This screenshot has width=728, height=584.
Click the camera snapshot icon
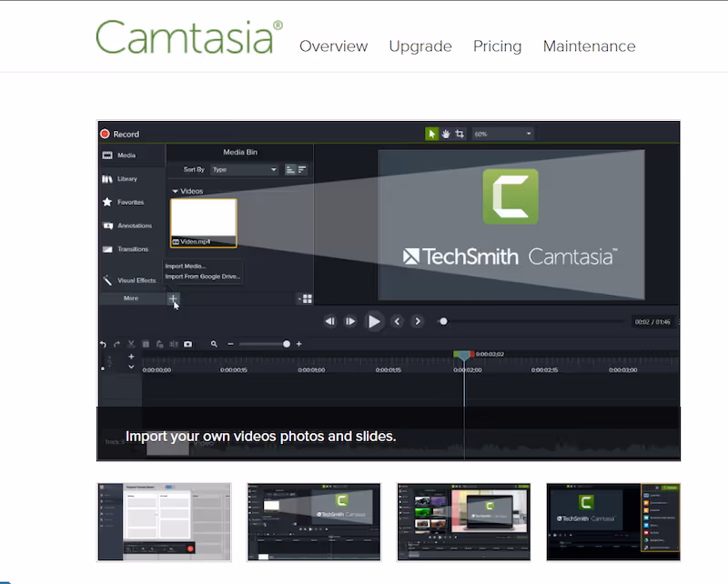point(187,344)
